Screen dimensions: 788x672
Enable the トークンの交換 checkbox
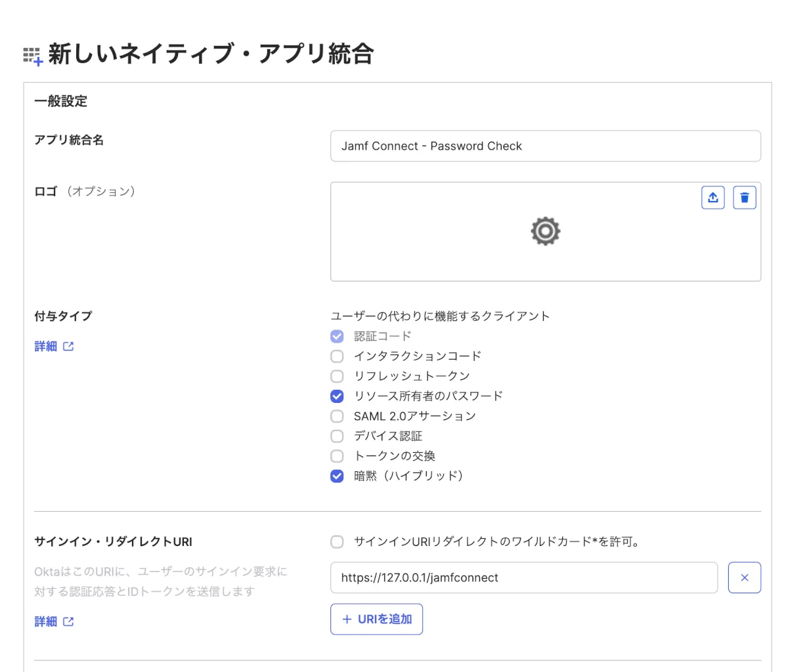[337, 456]
